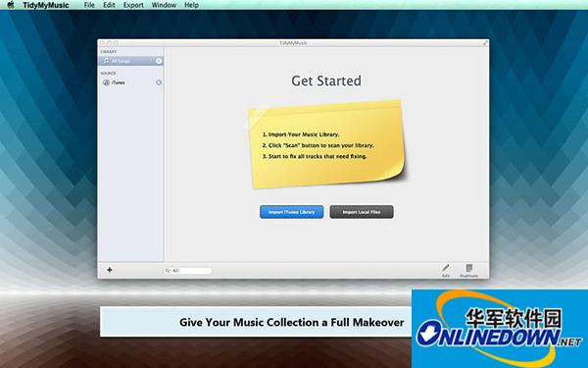Image resolution: width=588 pixels, height=368 pixels.
Task: Click Import iTunes Library button
Action: tap(292, 212)
